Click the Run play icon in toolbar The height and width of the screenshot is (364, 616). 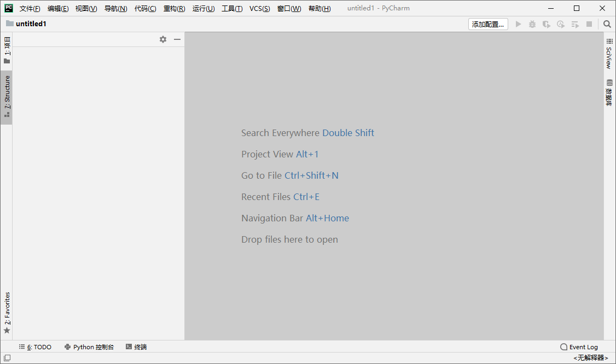click(x=518, y=24)
